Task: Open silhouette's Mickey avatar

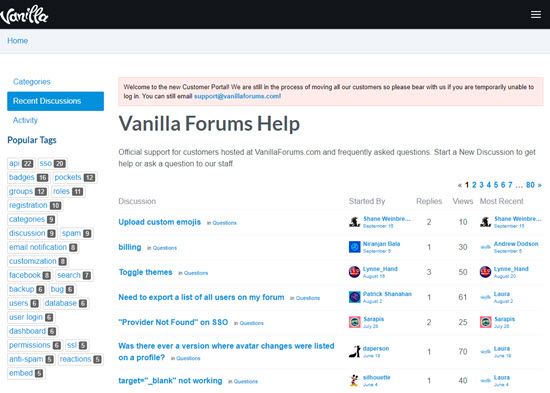Action: click(x=354, y=381)
